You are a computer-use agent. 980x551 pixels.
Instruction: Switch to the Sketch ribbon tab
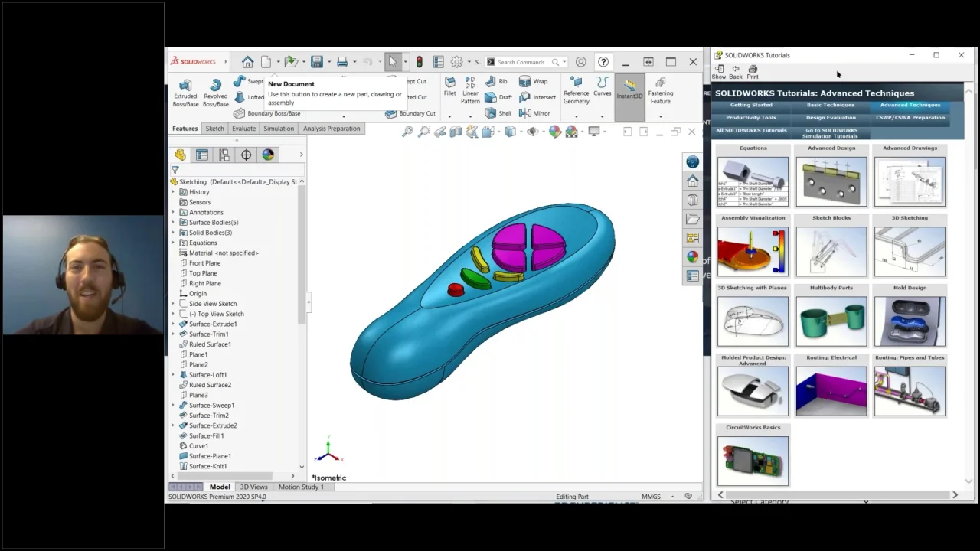pos(214,129)
